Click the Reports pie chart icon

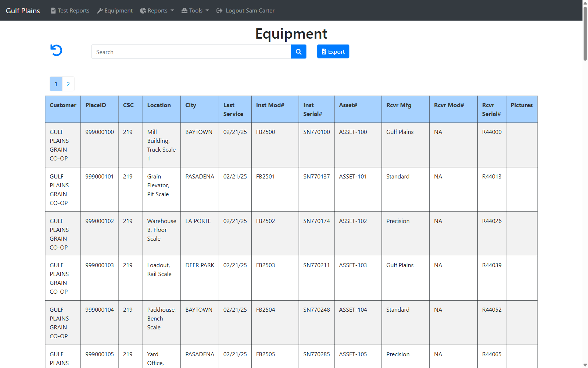coord(143,11)
